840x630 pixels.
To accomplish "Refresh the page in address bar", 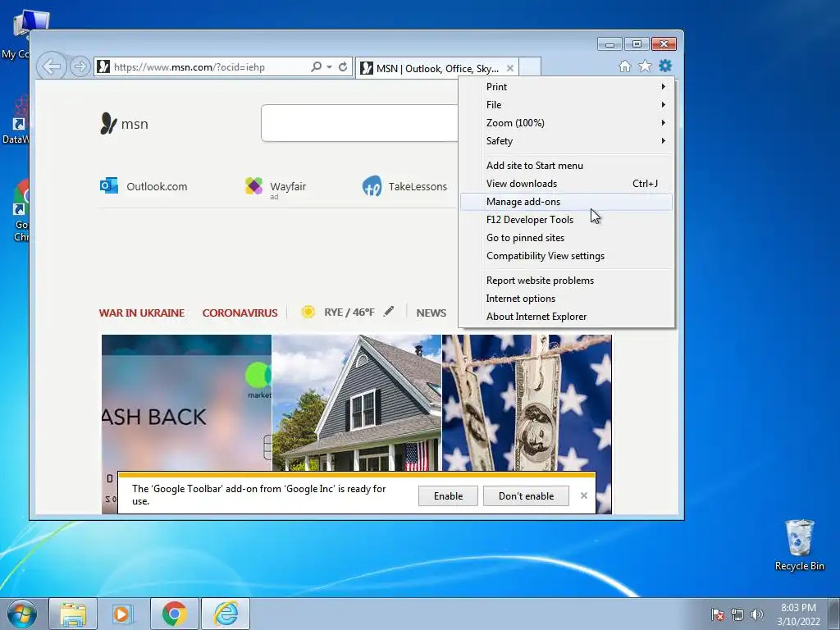I will click(x=343, y=66).
